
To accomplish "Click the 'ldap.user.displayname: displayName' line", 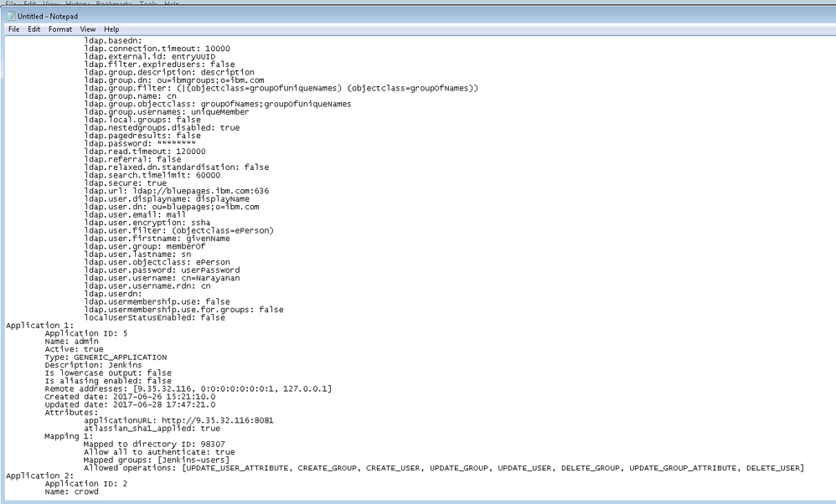I will click(167, 198).
